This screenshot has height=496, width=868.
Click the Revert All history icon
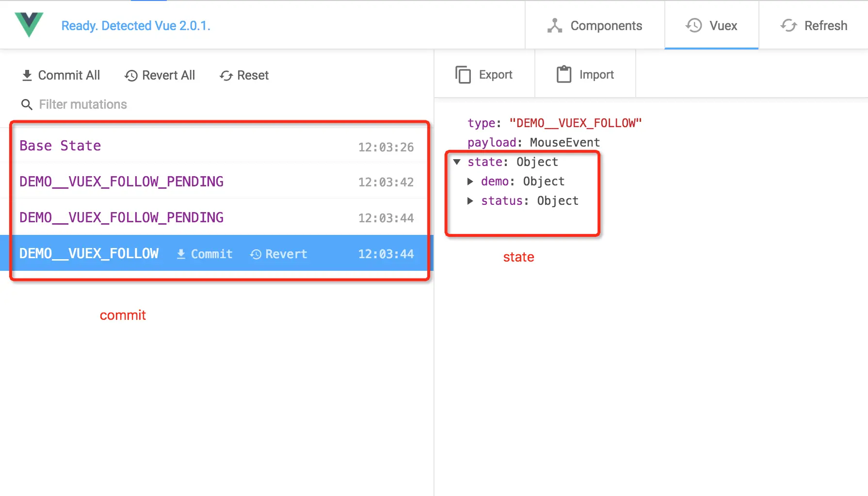[130, 76]
